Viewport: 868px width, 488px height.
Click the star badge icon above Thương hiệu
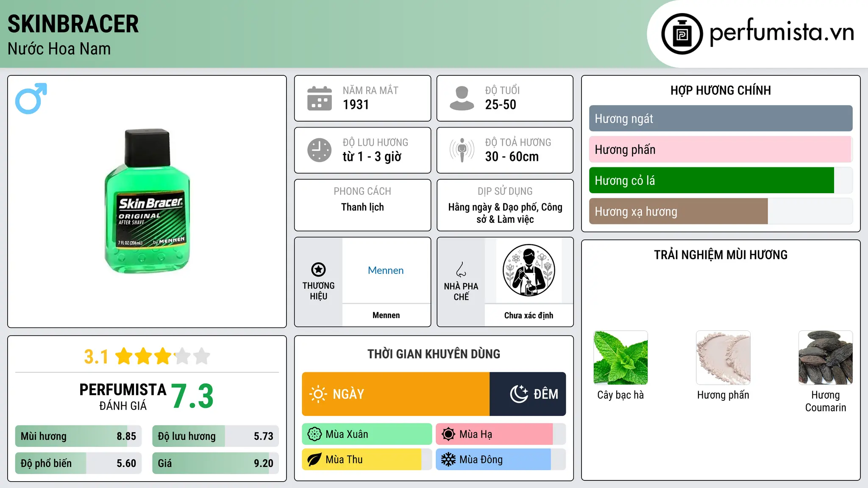point(318,269)
